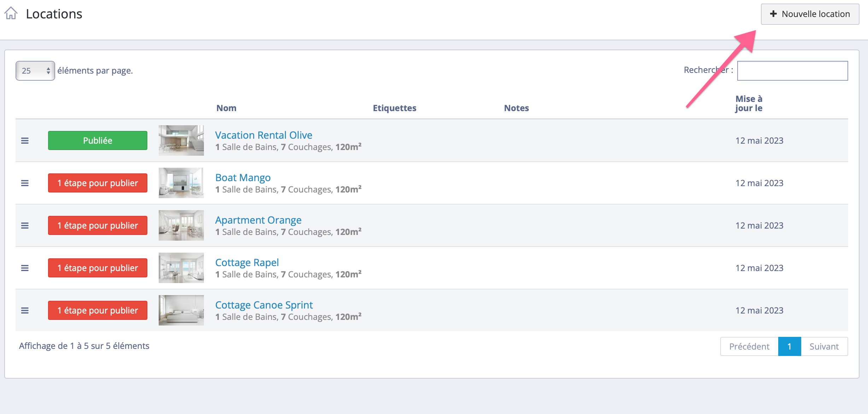Click Cottage Rapel's 1 étape pour publier button
Image resolution: width=868 pixels, height=414 pixels.
click(98, 268)
